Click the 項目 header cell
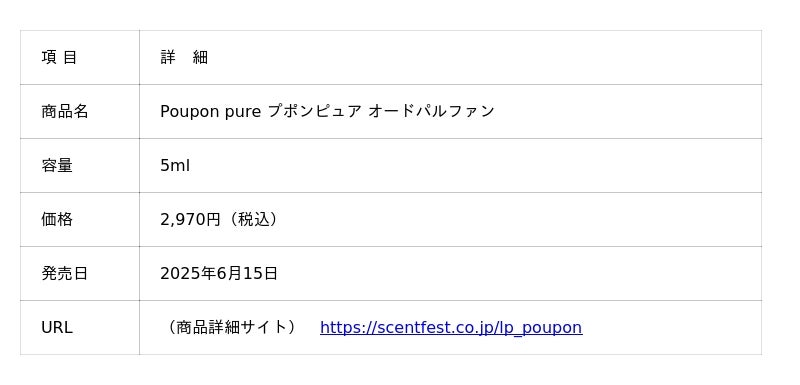This screenshot has height=385, width=800. (x=80, y=57)
